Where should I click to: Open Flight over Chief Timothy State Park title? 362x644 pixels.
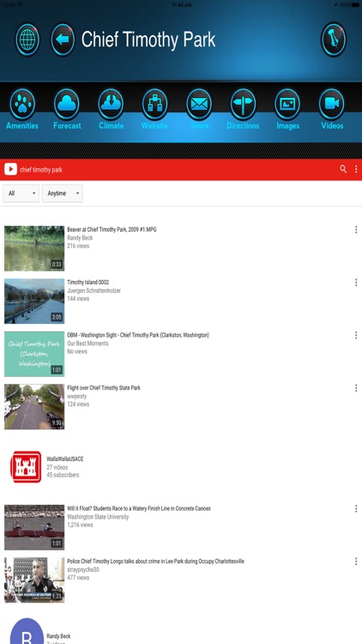tap(104, 388)
